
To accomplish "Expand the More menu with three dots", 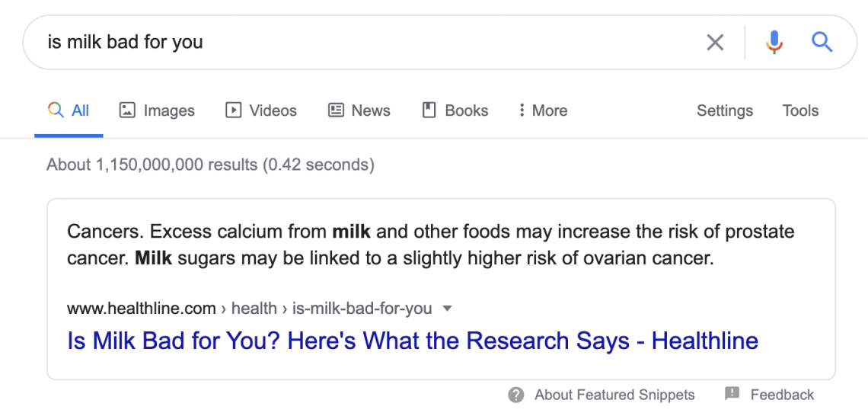I will [522, 110].
